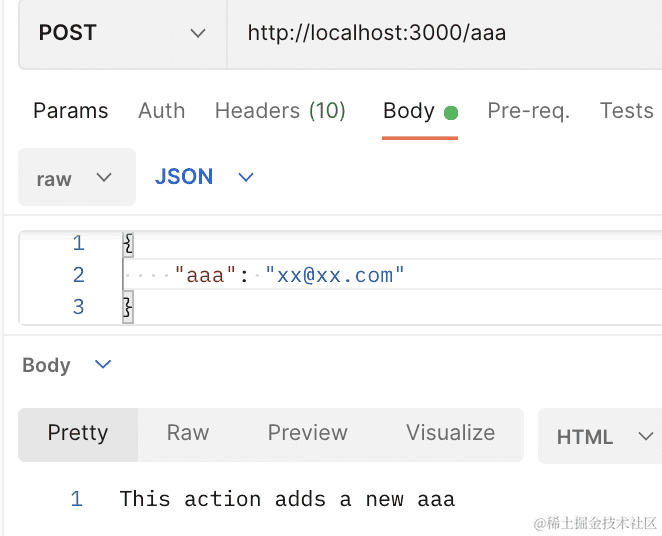Viewport: 662px width, 536px height.
Task: Switch to Raw response view
Action: pyautogui.click(x=188, y=433)
